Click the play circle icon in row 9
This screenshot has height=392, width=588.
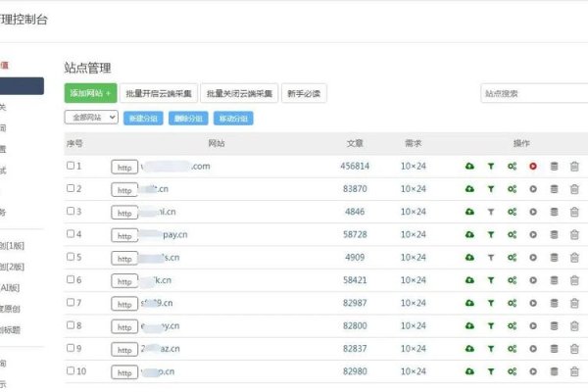click(533, 349)
